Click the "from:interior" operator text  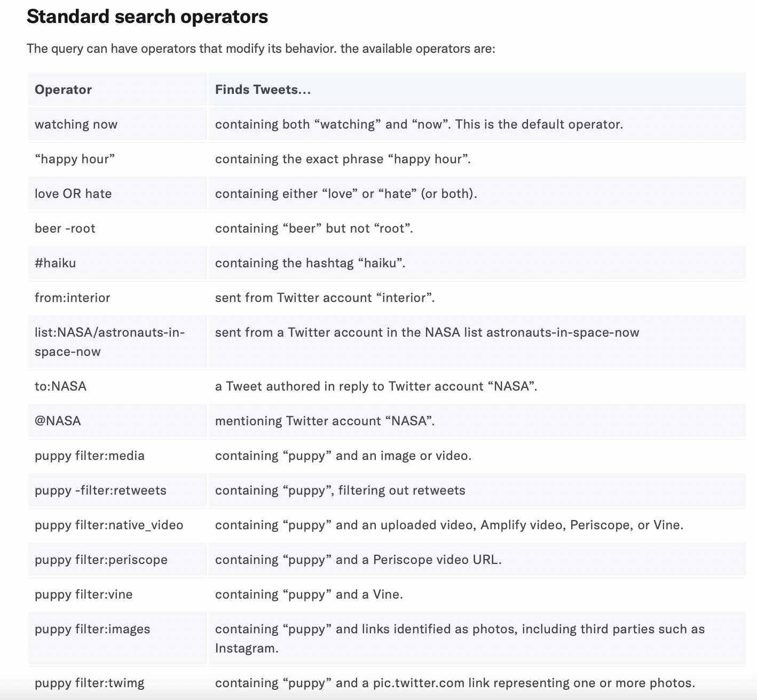[73, 298]
